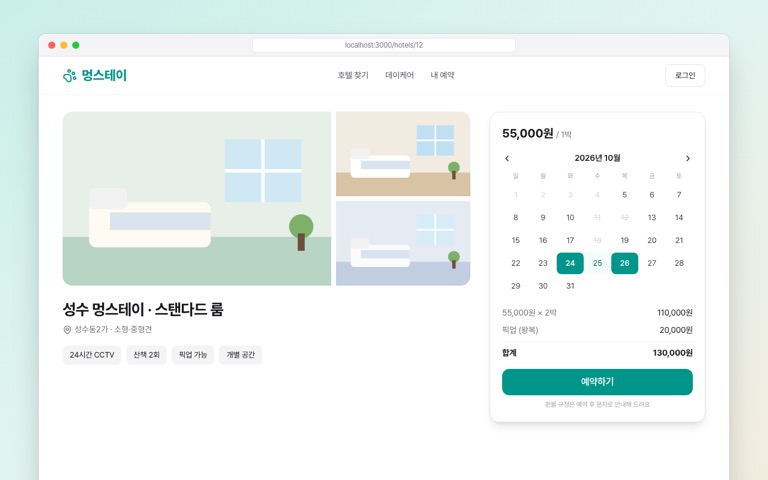Select October 9 in the calendar
This screenshot has width=768, height=480.
(x=543, y=217)
